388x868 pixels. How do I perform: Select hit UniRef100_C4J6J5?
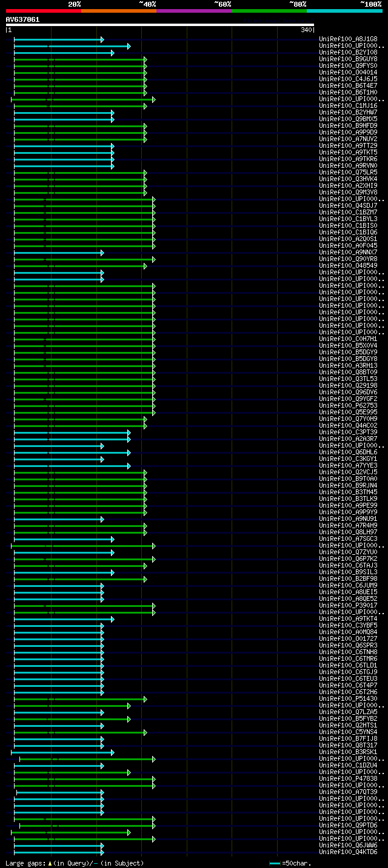tap(348, 79)
